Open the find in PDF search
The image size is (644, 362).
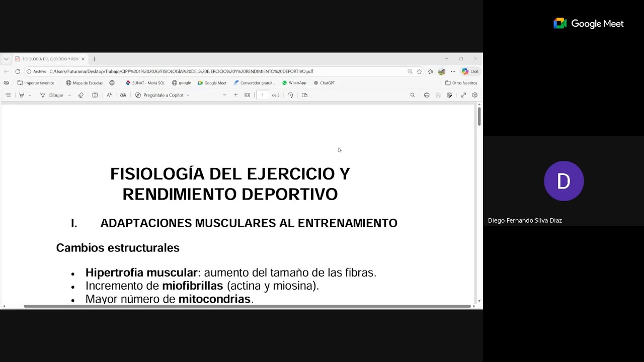pyautogui.click(x=413, y=95)
